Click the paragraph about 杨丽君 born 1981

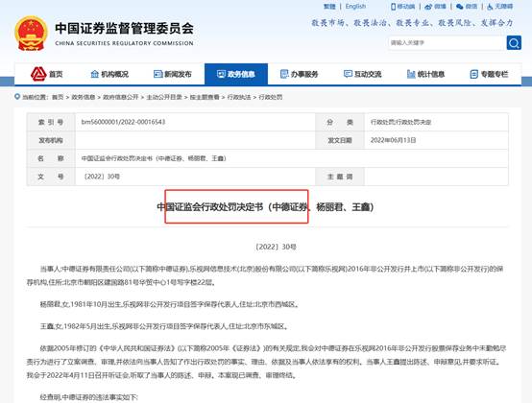tap(170, 304)
